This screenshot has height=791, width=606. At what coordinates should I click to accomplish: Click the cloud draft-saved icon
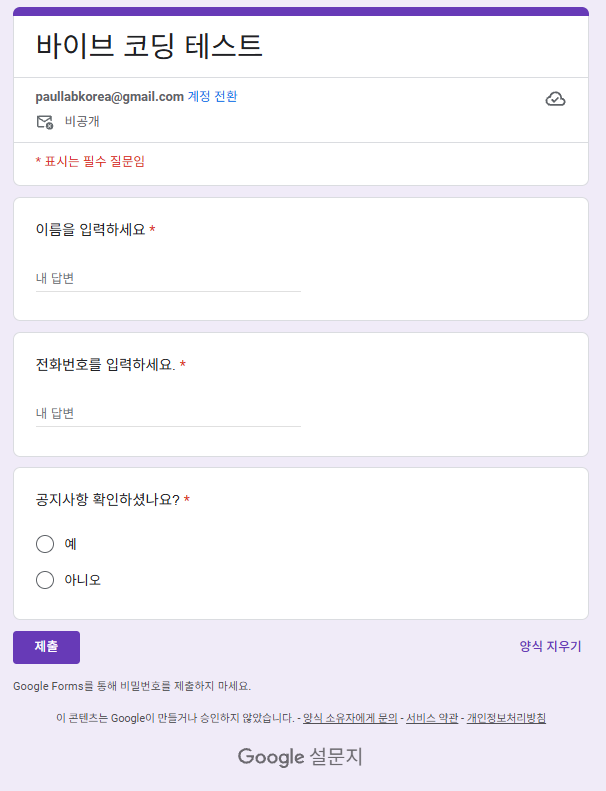point(555,98)
